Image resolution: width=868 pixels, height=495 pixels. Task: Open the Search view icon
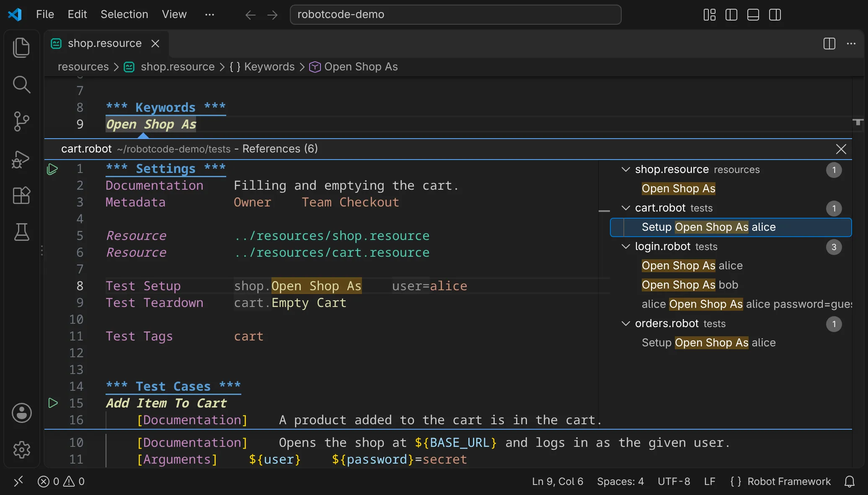tap(21, 84)
